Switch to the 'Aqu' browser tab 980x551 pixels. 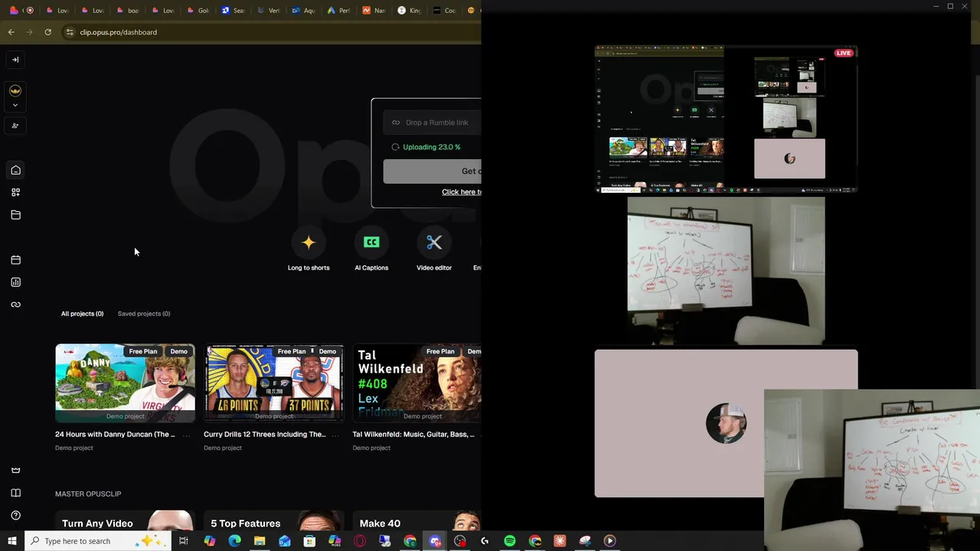pyautogui.click(x=302, y=11)
